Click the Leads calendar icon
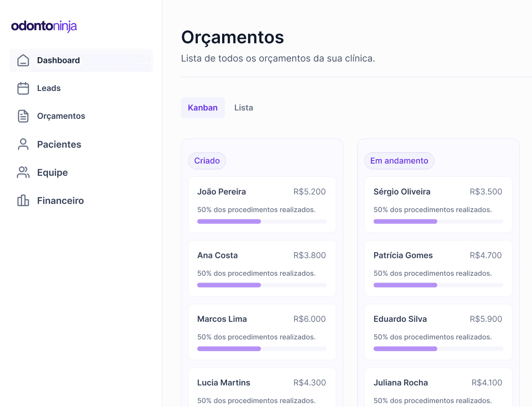This screenshot has height=407, width=532. pos(23,88)
